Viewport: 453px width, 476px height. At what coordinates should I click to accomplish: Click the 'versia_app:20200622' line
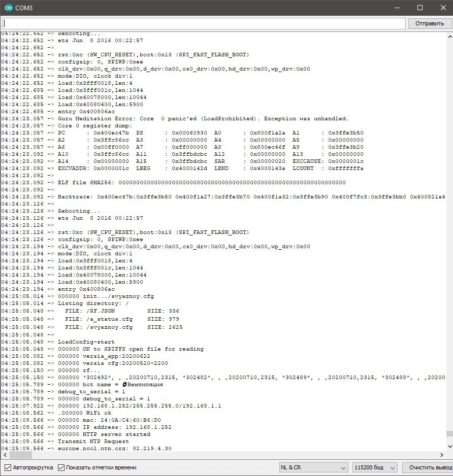click(104, 356)
